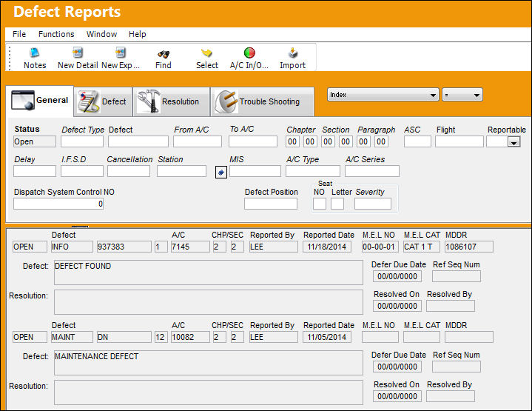The height and width of the screenshot is (411, 532).
Task: Switch to the General tab
Action: click(40, 101)
